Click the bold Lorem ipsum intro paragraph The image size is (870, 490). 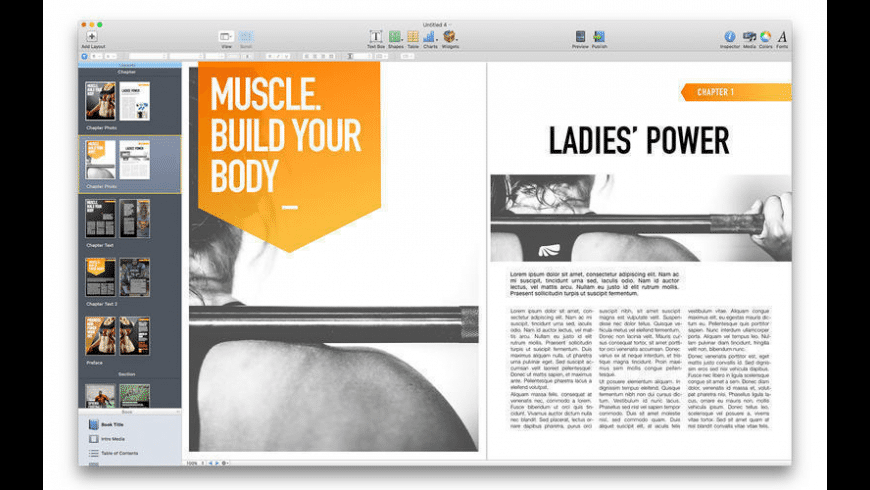point(594,284)
